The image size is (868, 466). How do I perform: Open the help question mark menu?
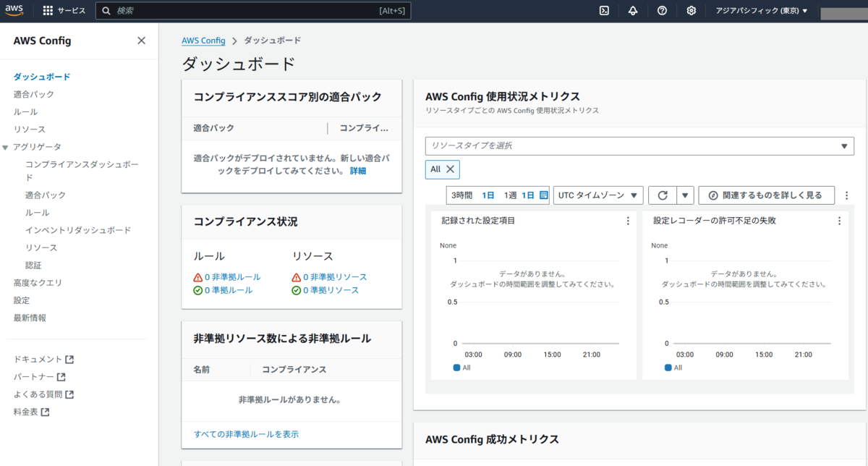point(662,11)
